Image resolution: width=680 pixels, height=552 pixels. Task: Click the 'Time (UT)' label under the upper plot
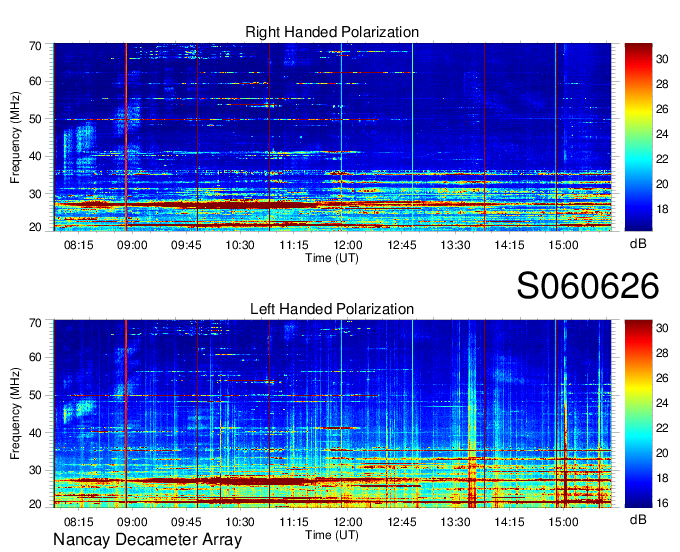click(332, 258)
